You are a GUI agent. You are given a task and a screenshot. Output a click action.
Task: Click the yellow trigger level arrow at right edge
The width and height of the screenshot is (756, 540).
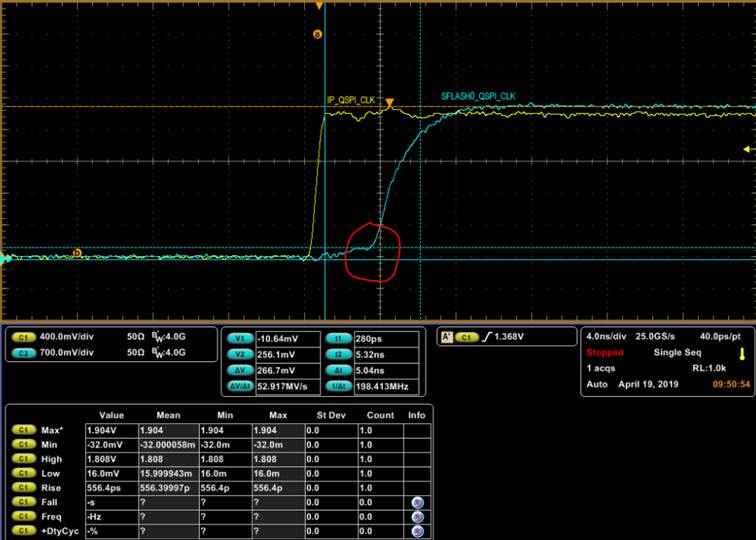(749, 149)
